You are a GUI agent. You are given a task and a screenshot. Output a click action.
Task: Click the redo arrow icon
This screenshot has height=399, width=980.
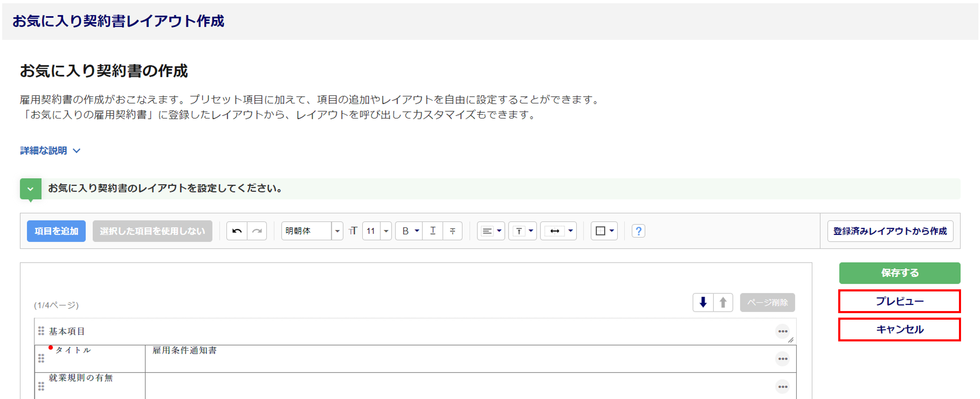[x=257, y=231]
